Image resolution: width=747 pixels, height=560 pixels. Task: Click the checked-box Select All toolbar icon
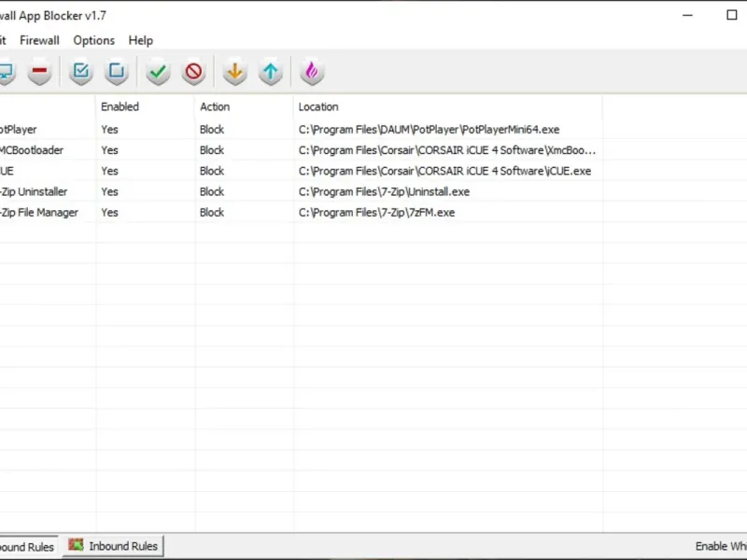[81, 72]
